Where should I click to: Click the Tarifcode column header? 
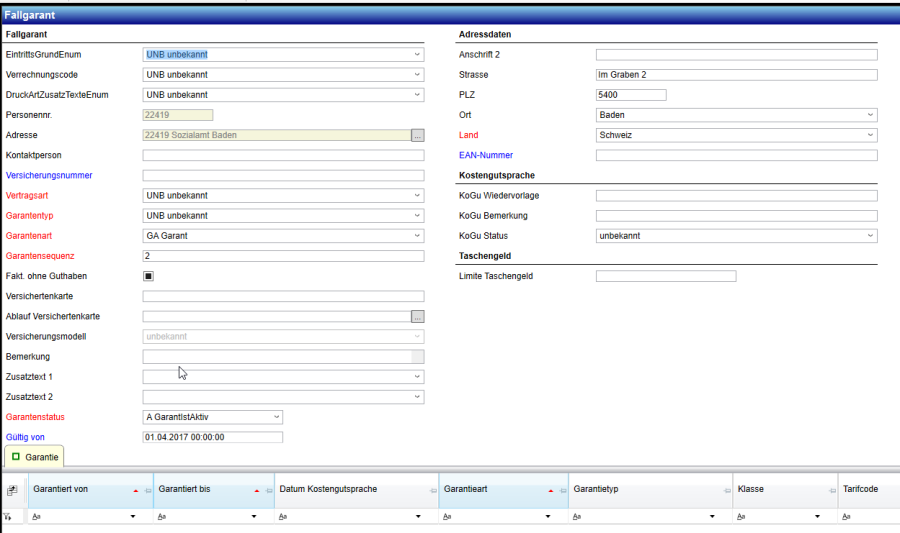(867, 491)
